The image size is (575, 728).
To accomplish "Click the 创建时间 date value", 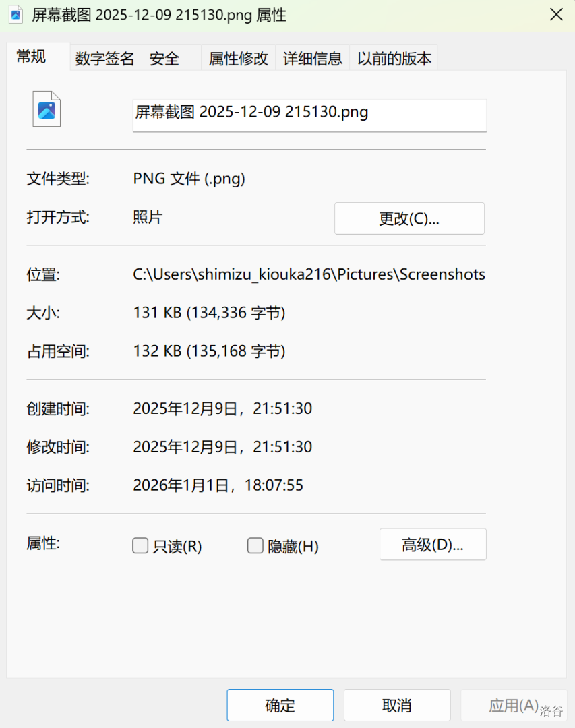I will click(222, 408).
